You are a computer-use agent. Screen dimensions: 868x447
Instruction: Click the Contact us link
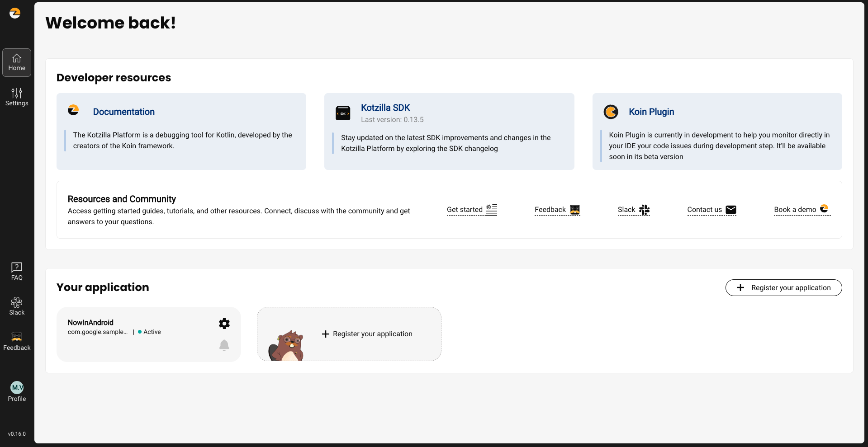(711, 210)
